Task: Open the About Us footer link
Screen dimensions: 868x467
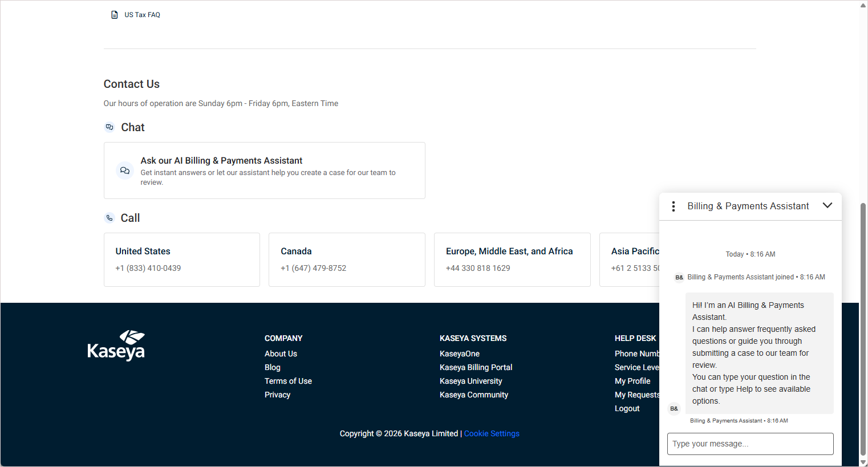Action: pyautogui.click(x=281, y=354)
